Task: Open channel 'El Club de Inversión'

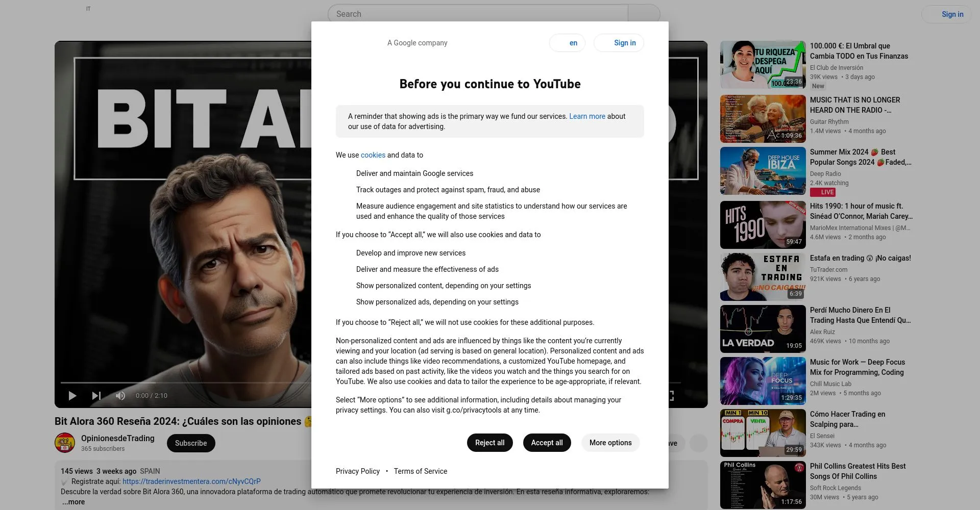Action: click(837, 68)
